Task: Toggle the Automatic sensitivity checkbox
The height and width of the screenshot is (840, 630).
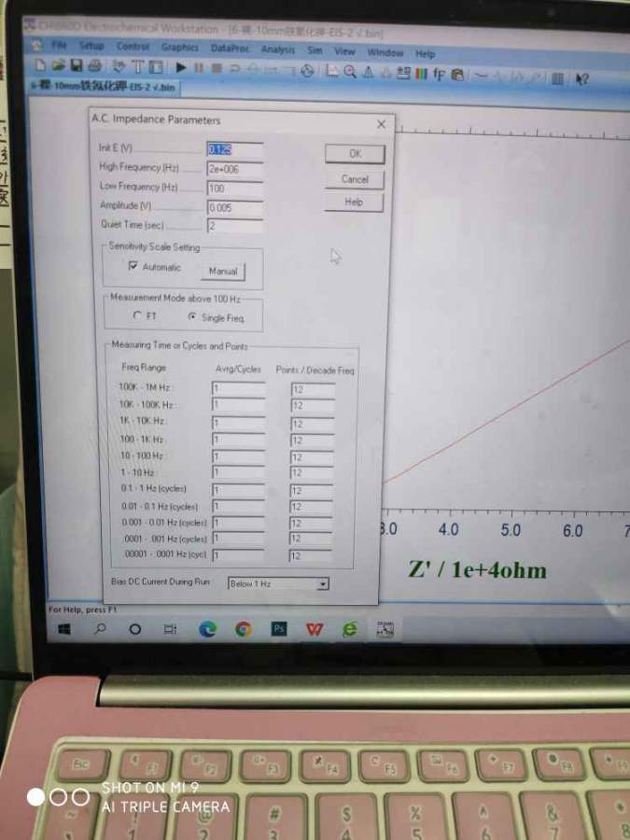Action: 133,267
